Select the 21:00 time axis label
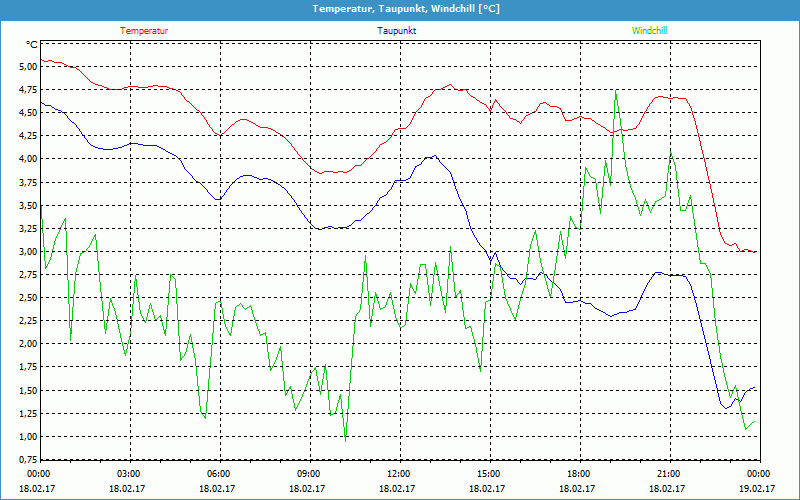The width and height of the screenshot is (800, 500). pyautogui.click(x=668, y=474)
